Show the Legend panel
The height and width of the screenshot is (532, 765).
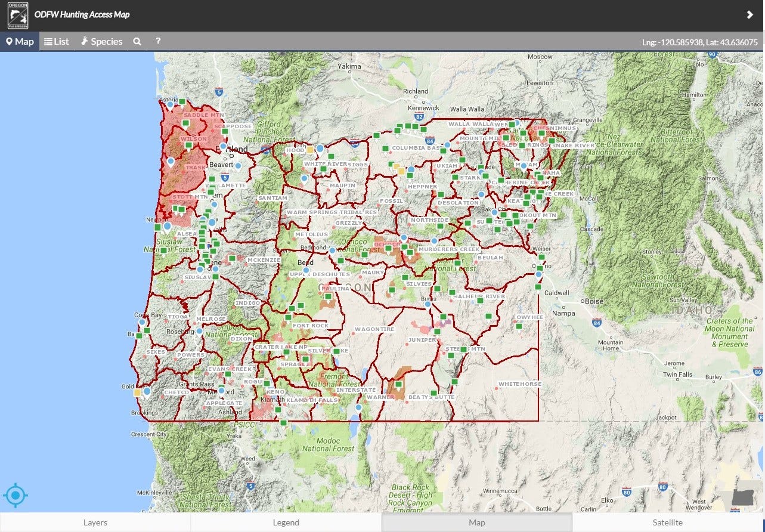click(286, 522)
